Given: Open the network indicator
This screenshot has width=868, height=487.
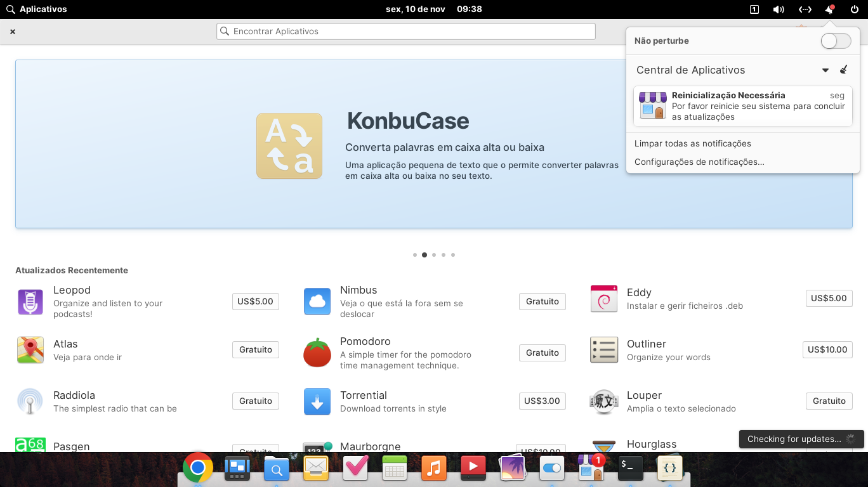Looking at the screenshot, I should pyautogui.click(x=805, y=10).
